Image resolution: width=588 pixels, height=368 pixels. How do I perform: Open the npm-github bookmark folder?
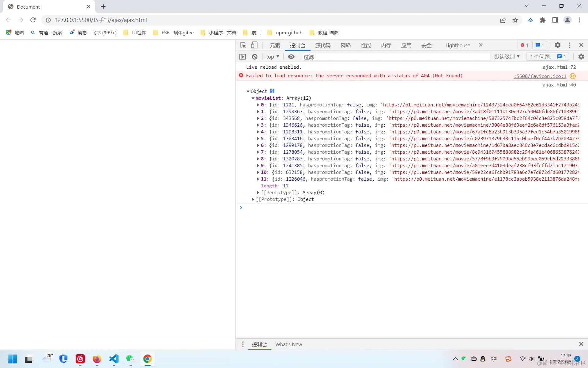pyautogui.click(x=285, y=33)
